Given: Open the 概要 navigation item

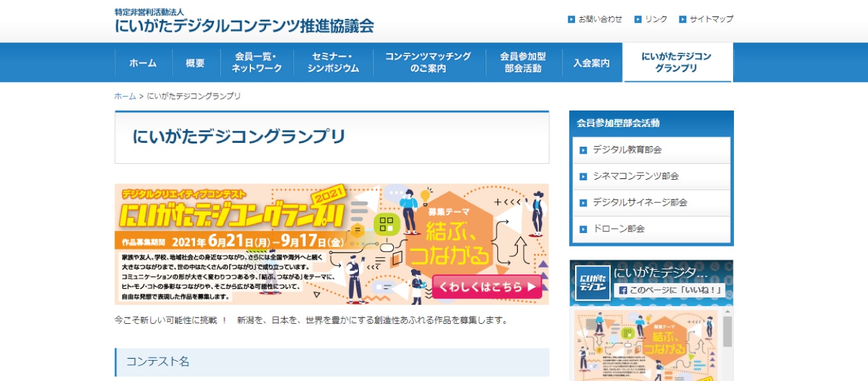Looking at the screenshot, I should click(196, 63).
